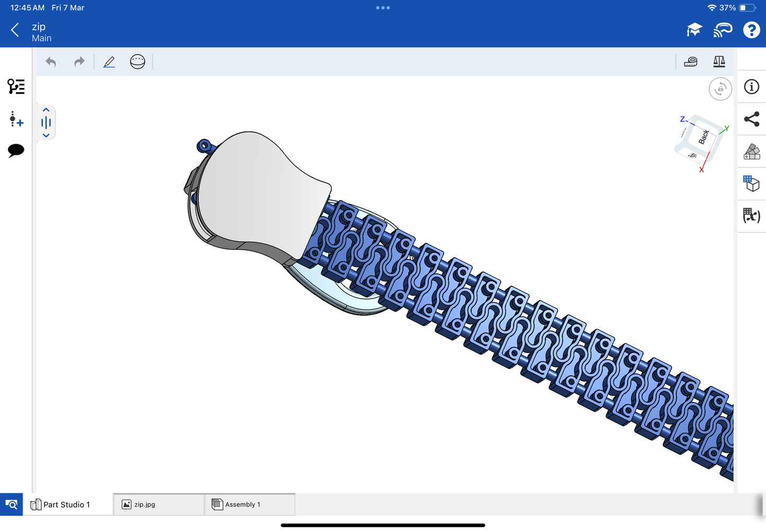The width and height of the screenshot is (766, 532).
Task: Start a new sketch with pencil tool
Action: click(109, 62)
